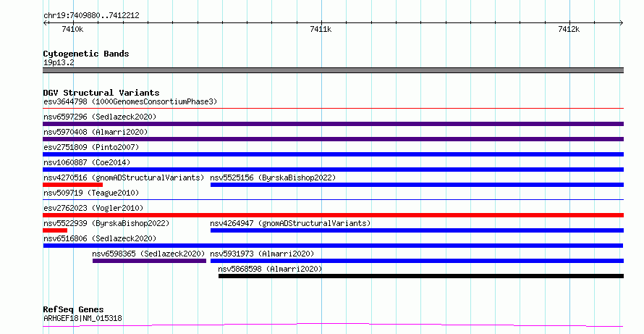This screenshot has width=644, height=334.
Task: Select the red bar for esv2762023
Action: [x=333, y=215]
